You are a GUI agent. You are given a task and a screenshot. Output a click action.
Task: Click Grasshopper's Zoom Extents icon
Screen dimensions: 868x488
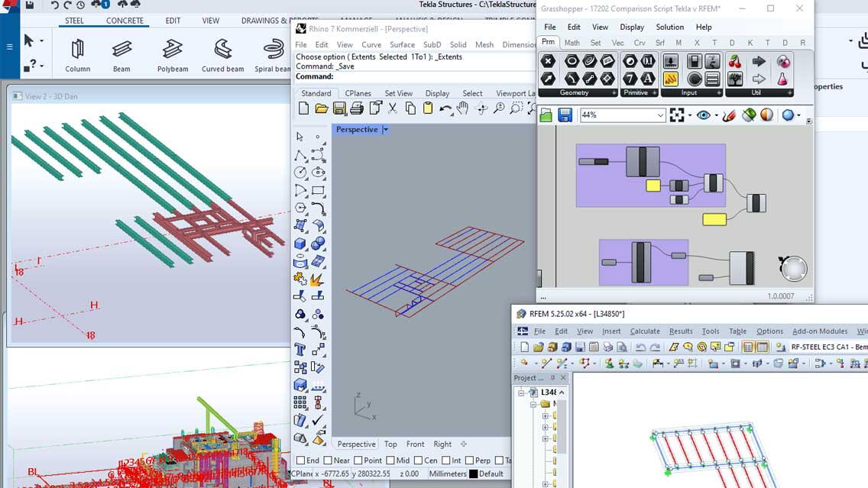coord(676,115)
